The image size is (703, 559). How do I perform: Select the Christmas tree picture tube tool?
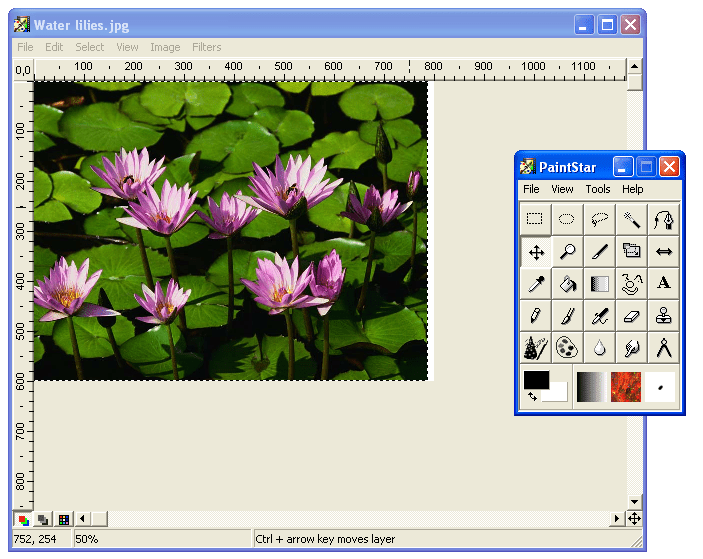(535, 347)
